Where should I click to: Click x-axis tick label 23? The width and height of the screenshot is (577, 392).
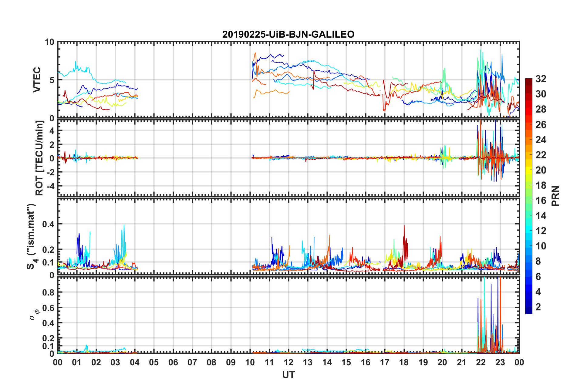(x=500, y=362)
